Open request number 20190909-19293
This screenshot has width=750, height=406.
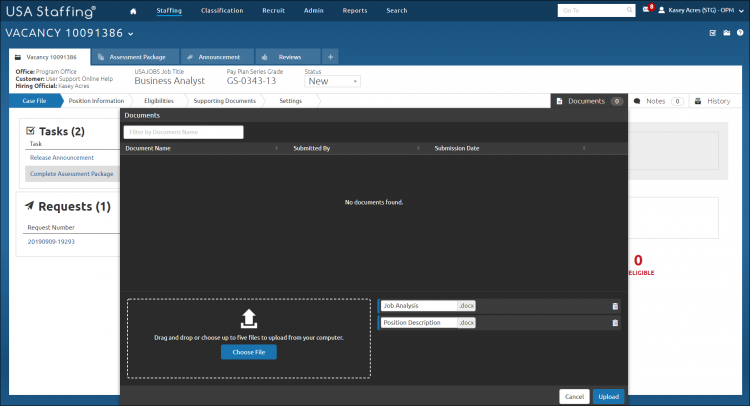coord(51,242)
